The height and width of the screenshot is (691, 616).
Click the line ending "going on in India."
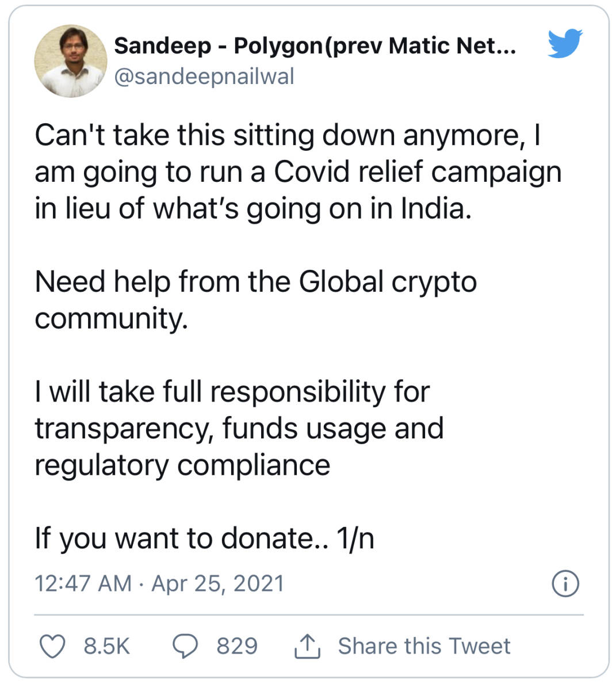tap(253, 208)
